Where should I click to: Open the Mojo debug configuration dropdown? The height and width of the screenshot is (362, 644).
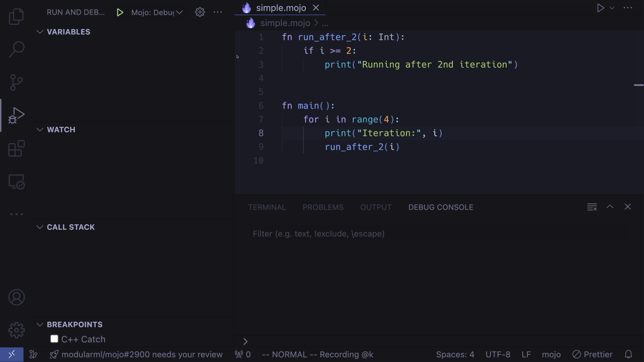[157, 13]
